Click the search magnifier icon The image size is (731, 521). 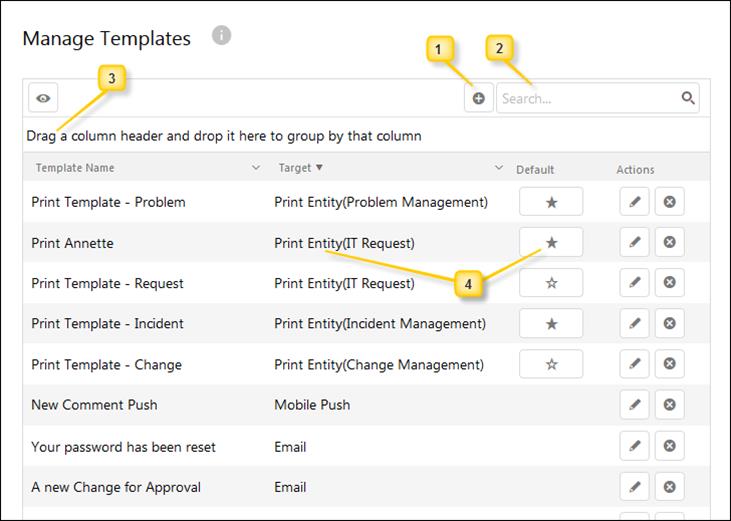[687, 98]
